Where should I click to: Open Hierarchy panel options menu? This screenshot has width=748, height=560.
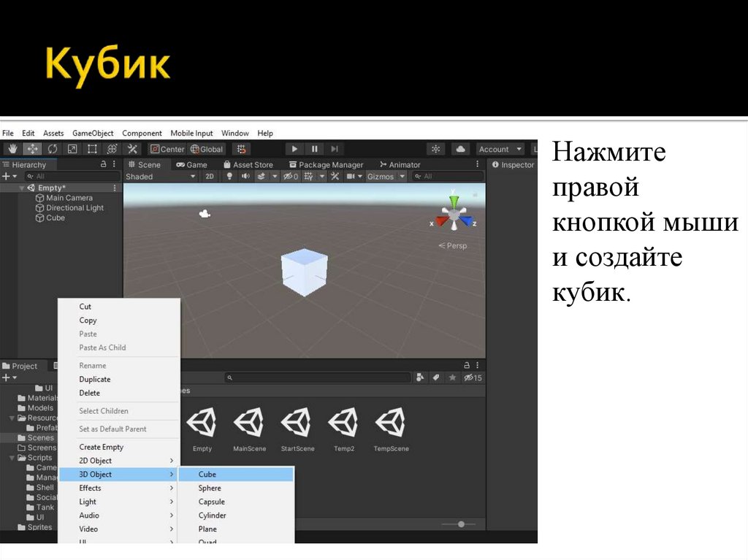click(x=114, y=164)
